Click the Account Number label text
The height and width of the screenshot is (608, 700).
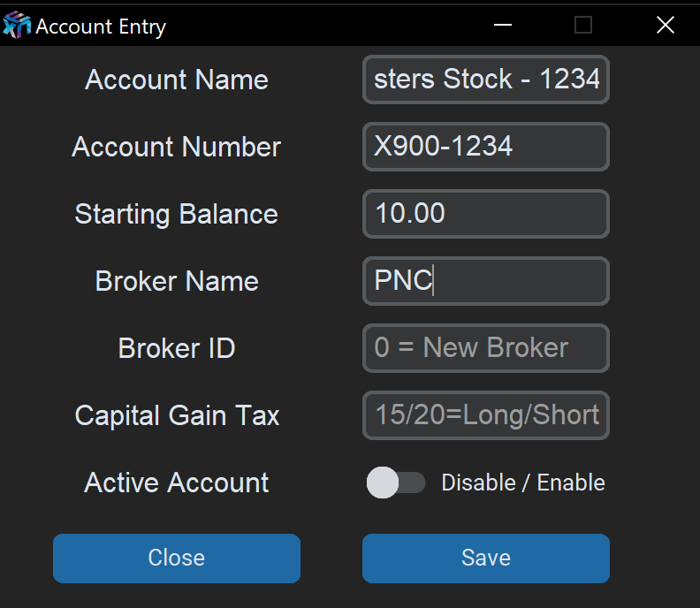[177, 147]
